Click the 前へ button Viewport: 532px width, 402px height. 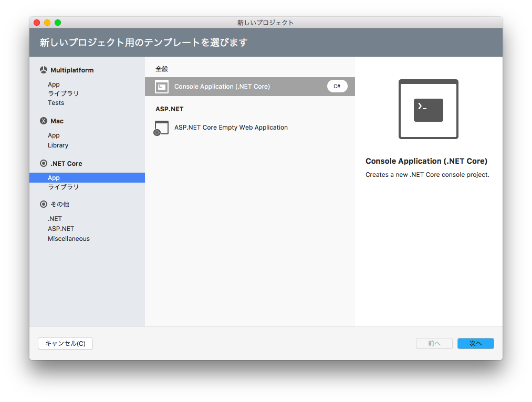434,343
